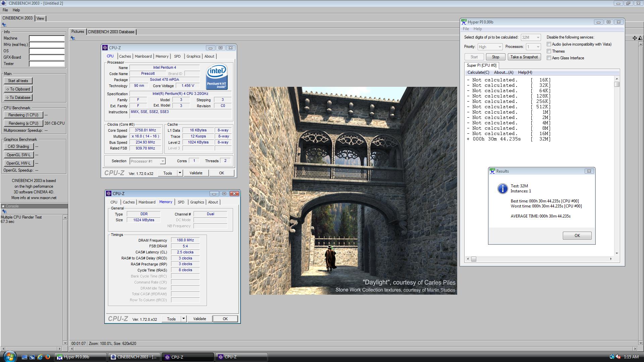Click the zoom-view triangle icon
This screenshot has width=644, height=362.
coord(640,38)
